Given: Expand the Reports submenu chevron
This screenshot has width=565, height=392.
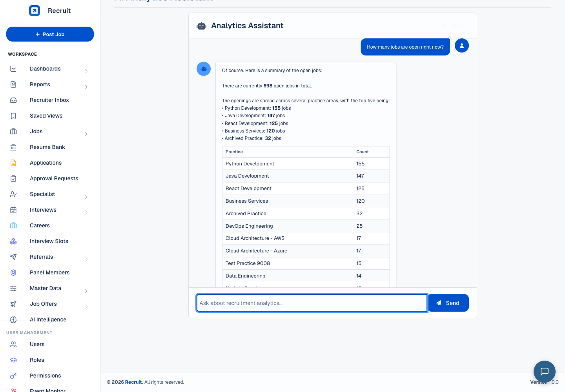Looking at the screenshot, I should click(86, 87).
